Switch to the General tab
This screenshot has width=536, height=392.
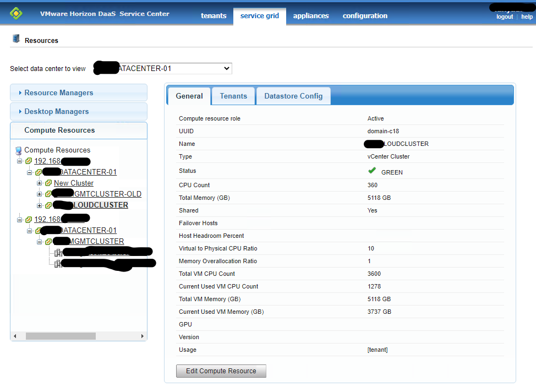point(189,96)
